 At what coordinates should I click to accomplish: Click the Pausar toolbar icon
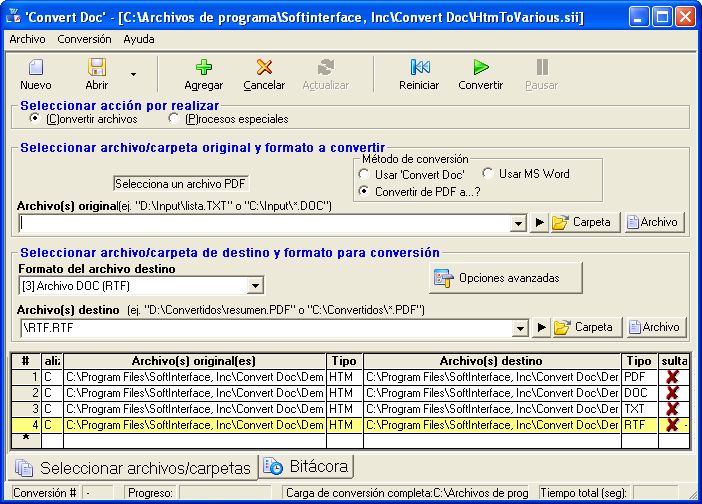coord(542,67)
